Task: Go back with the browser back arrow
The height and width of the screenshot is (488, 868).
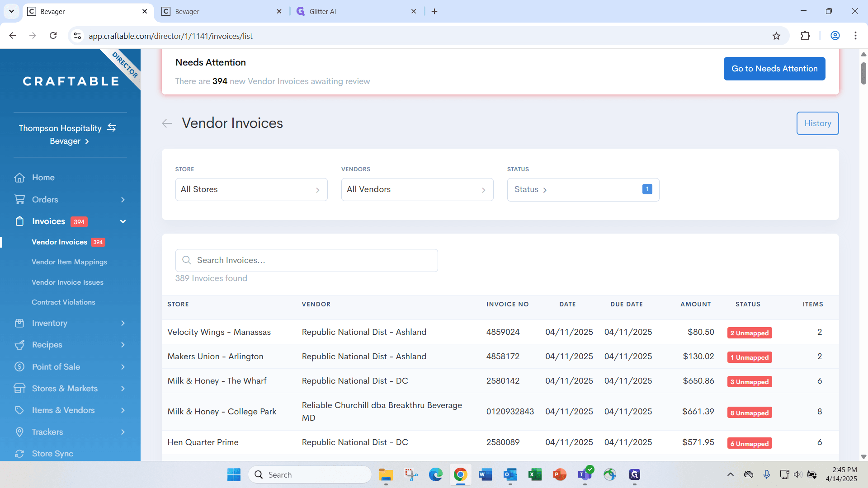Action: 13,36
